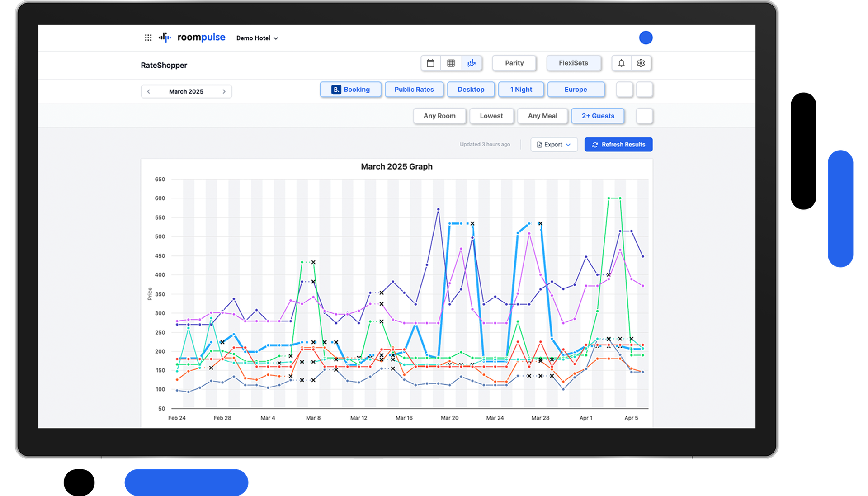Image resolution: width=868 pixels, height=496 pixels.
Task: Go to next month arrow
Action: pyautogui.click(x=224, y=92)
